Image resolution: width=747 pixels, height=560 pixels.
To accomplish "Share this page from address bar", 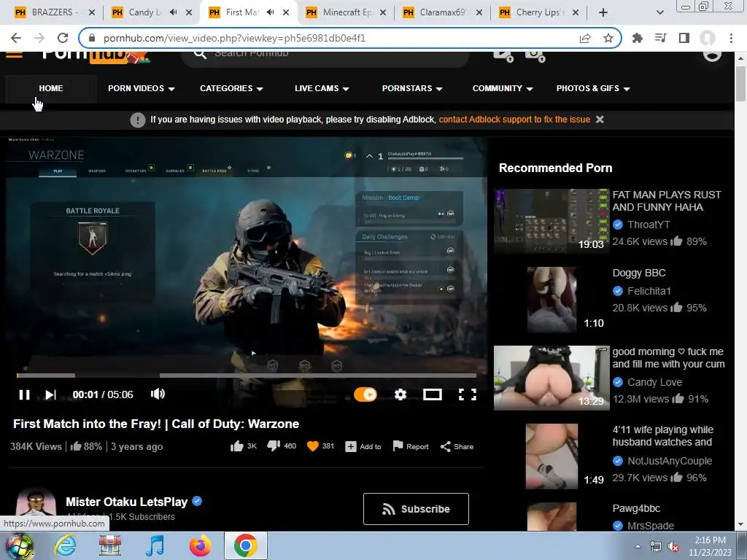I will 585,38.
